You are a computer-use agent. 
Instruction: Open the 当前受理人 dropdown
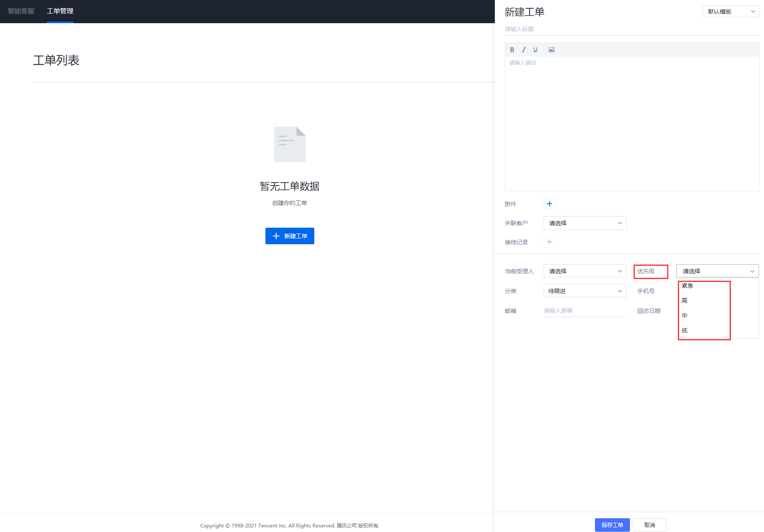(585, 271)
